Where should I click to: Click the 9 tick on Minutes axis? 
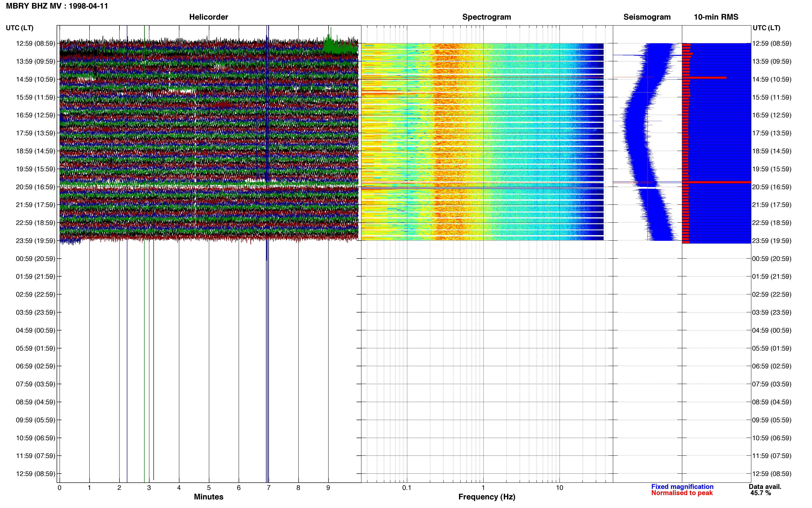[328, 487]
